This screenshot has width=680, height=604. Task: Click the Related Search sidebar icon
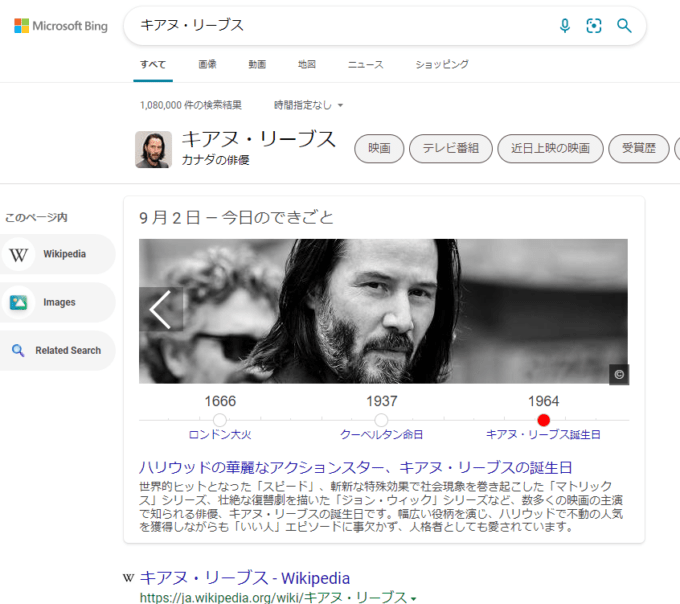(18, 350)
